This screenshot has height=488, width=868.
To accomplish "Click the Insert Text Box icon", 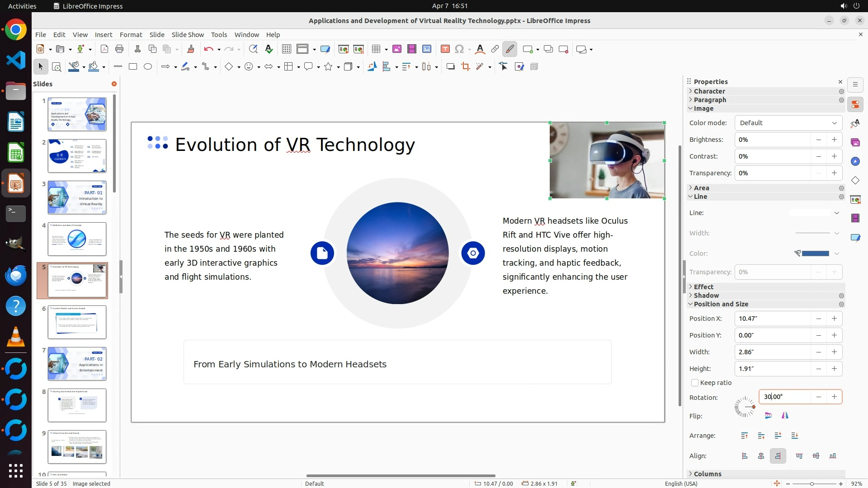I will click(445, 49).
